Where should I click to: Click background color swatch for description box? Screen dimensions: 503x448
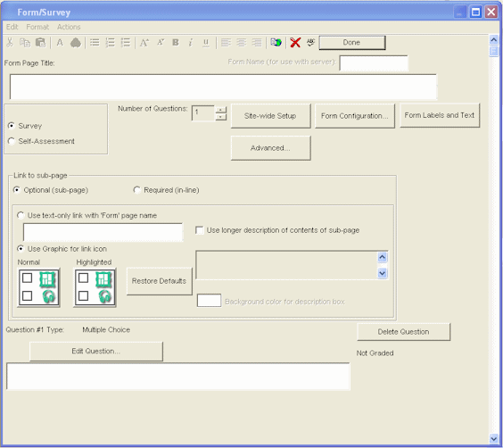click(x=209, y=301)
